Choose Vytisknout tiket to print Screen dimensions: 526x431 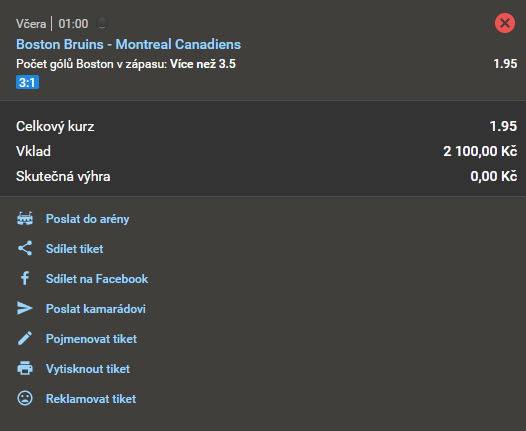click(88, 369)
